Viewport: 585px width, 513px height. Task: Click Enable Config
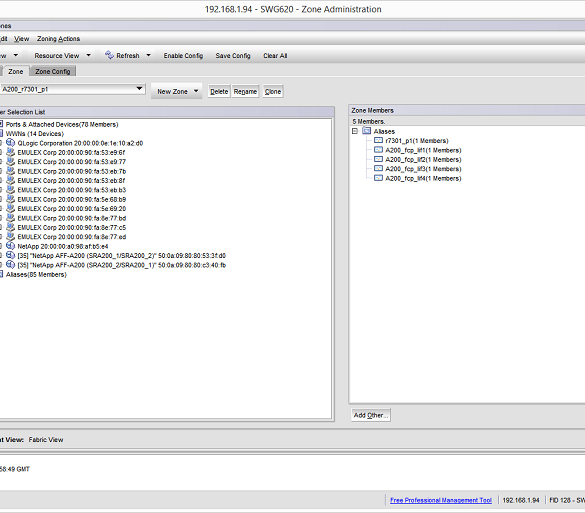tap(183, 56)
